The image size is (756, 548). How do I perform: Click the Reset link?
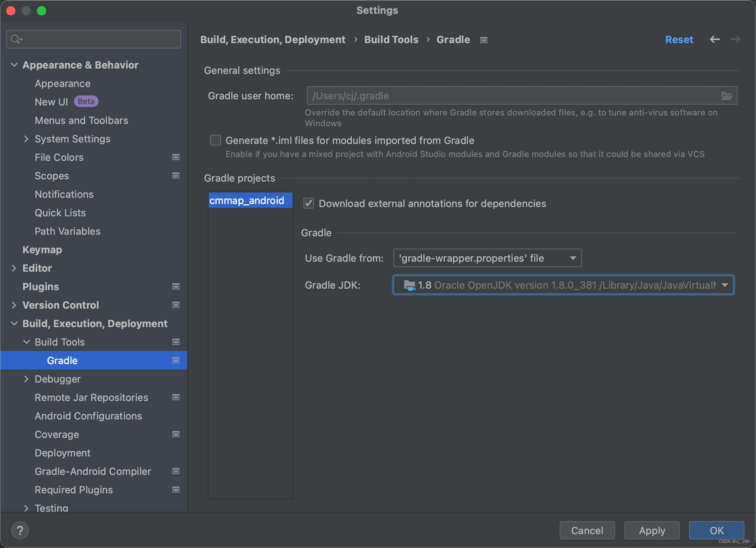pyautogui.click(x=679, y=40)
